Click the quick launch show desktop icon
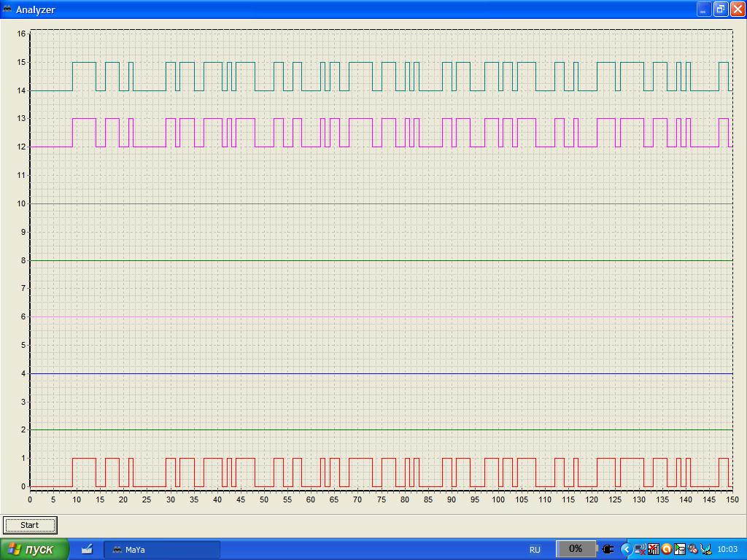This screenshot has height=560, width=747. pos(87,550)
